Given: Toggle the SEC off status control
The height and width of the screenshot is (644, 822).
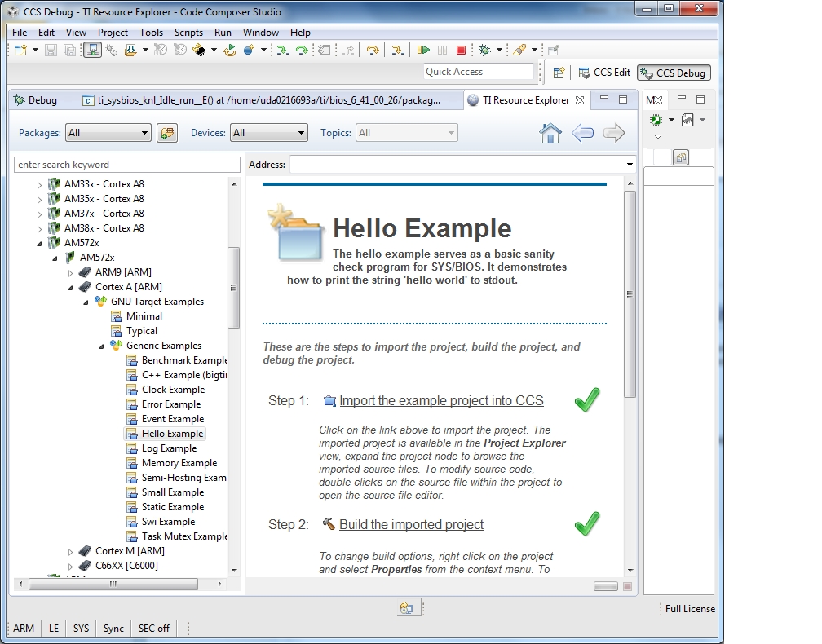Looking at the screenshot, I should pyautogui.click(x=153, y=628).
